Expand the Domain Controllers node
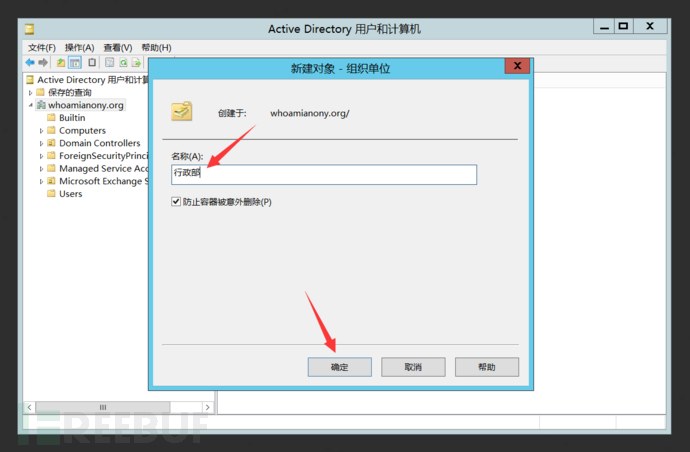This screenshot has height=452, width=690. [x=41, y=143]
